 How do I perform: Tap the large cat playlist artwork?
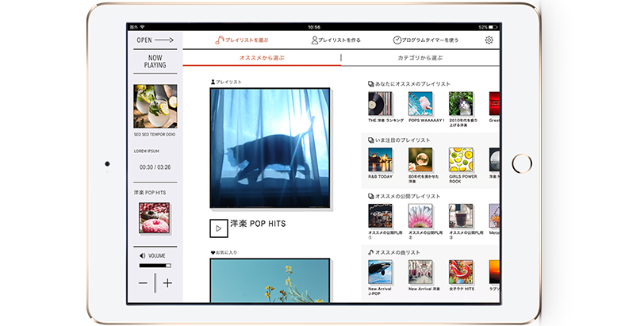tap(270, 148)
